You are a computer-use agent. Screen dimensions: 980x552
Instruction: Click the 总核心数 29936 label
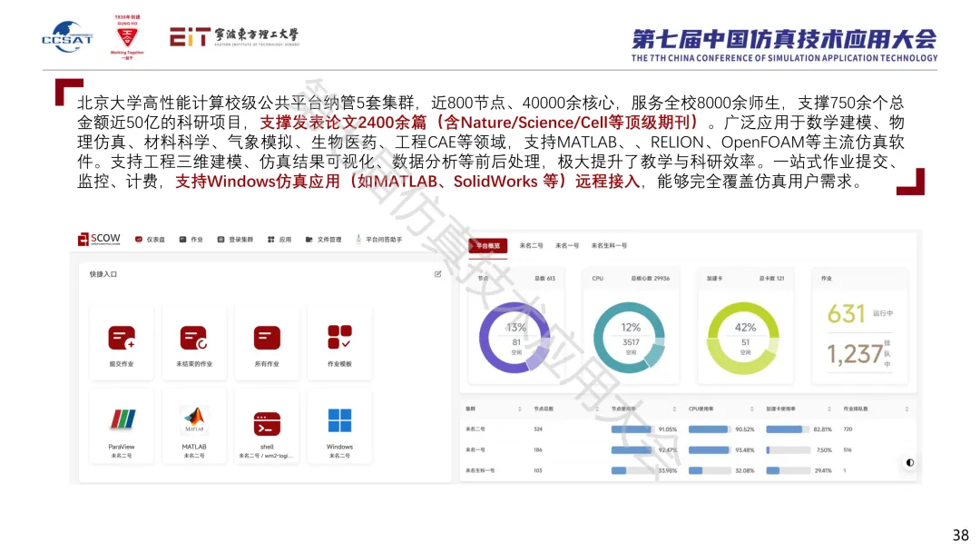tap(650, 278)
